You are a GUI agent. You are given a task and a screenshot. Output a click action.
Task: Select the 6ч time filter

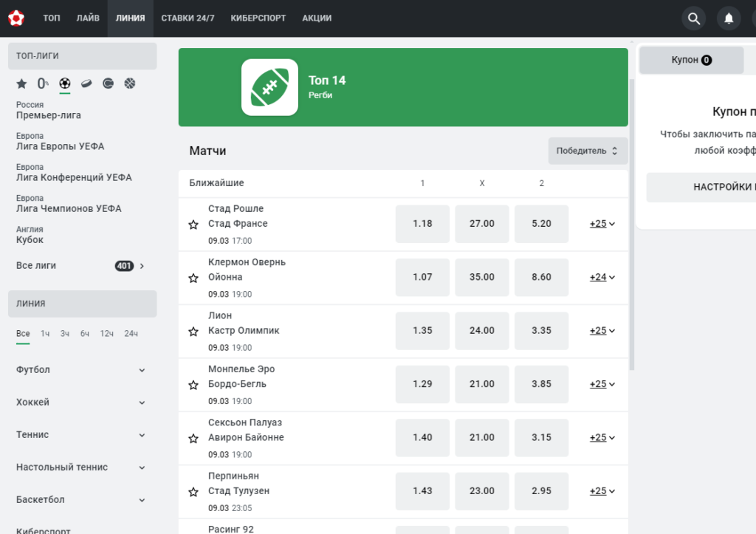(84, 334)
